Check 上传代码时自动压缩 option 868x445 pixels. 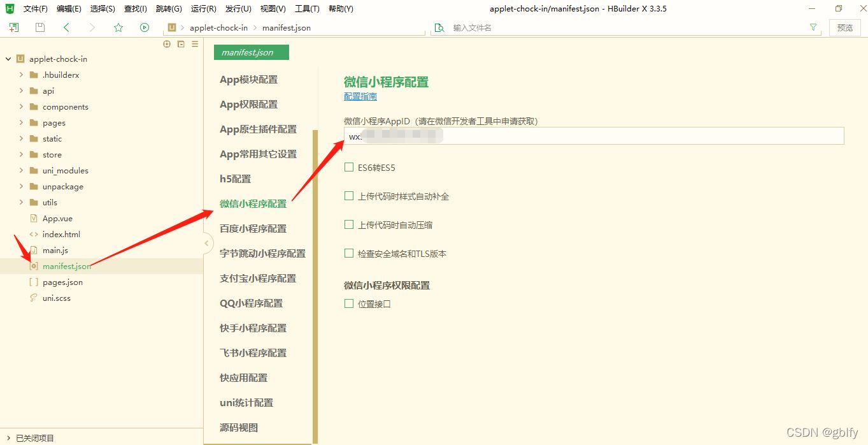pyautogui.click(x=349, y=224)
